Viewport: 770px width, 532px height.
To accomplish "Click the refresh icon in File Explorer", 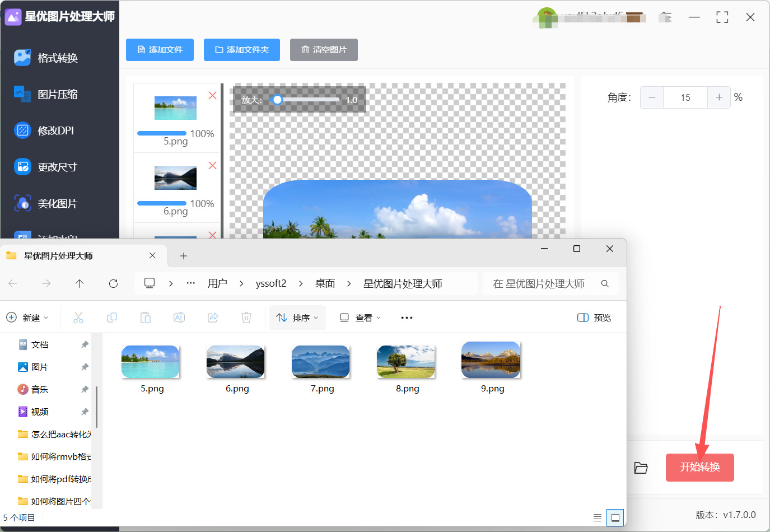I will (113, 284).
